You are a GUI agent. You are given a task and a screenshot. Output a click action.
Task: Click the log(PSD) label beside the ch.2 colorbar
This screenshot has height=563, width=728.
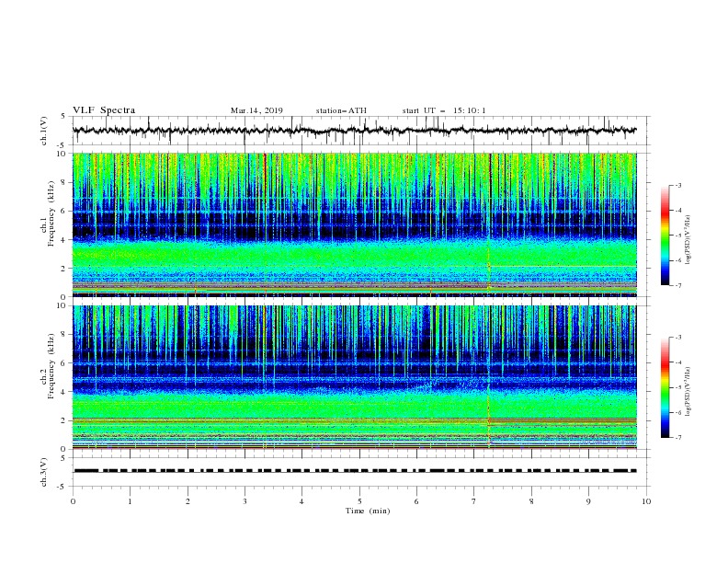tap(688, 391)
